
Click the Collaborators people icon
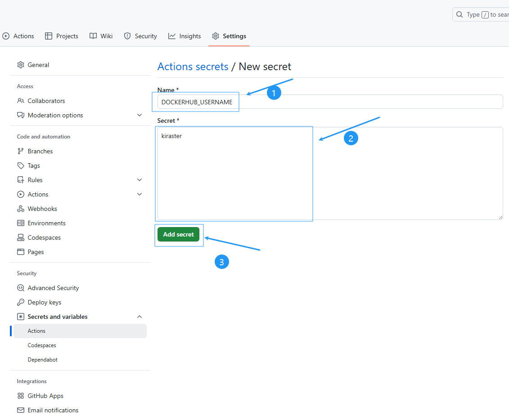[x=20, y=101]
